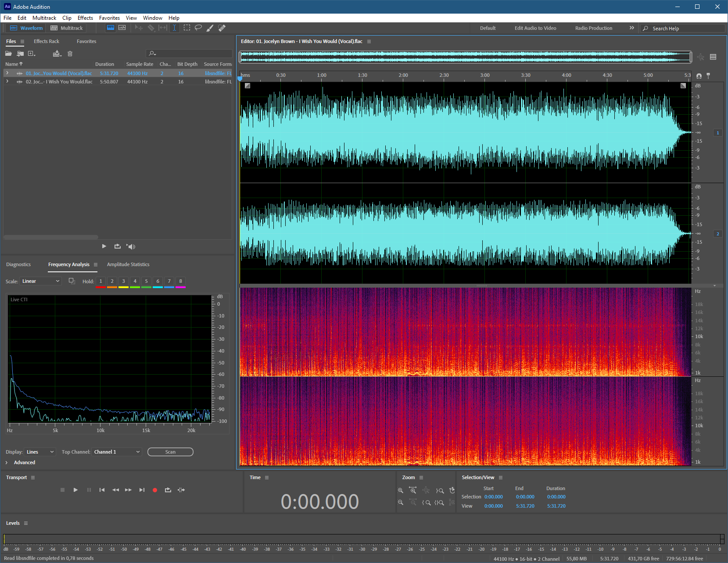Open the Window menu
The width and height of the screenshot is (728, 563).
pos(152,18)
